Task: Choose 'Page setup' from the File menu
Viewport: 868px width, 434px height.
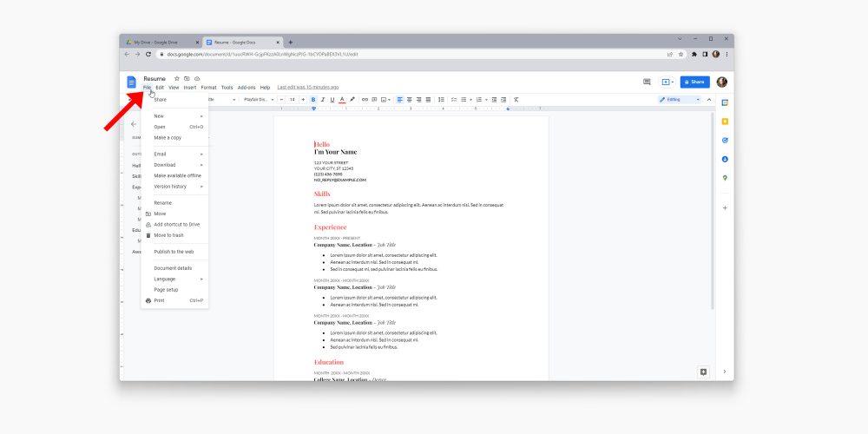Action: [166, 290]
